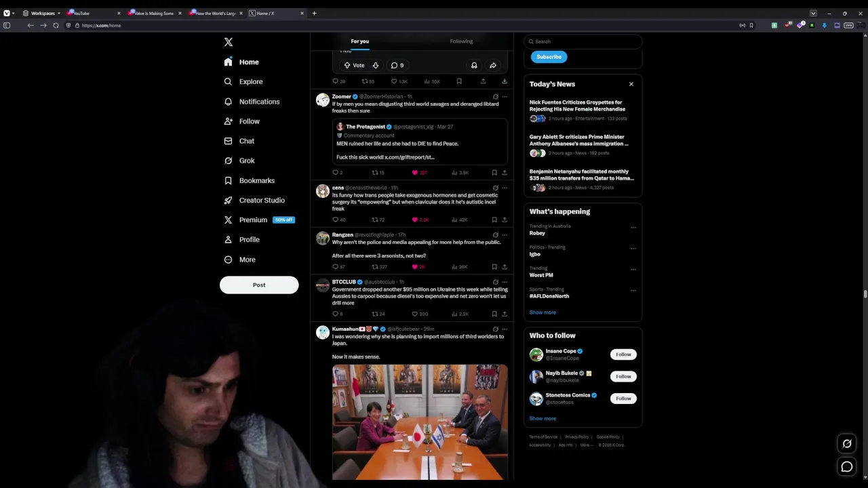The image size is (868, 488).
Task: Bookmark the Rangzen post
Action: [x=494, y=266]
